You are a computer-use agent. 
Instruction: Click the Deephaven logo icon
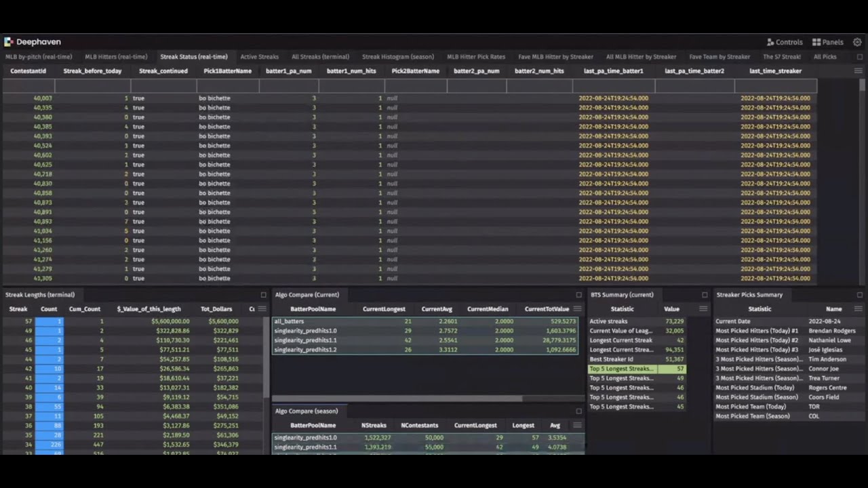[9, 42]
